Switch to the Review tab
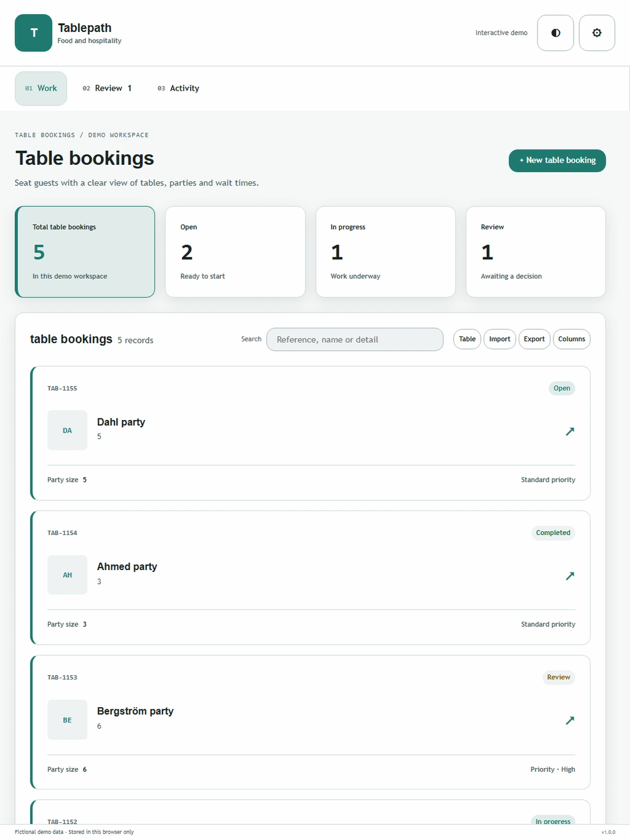This screenshot has width=630, height=840. coord(107,88)
